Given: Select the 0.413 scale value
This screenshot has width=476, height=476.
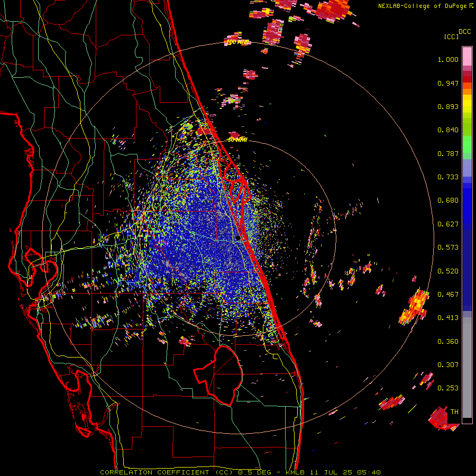Looking at the screenshot, I should (448, 318).
